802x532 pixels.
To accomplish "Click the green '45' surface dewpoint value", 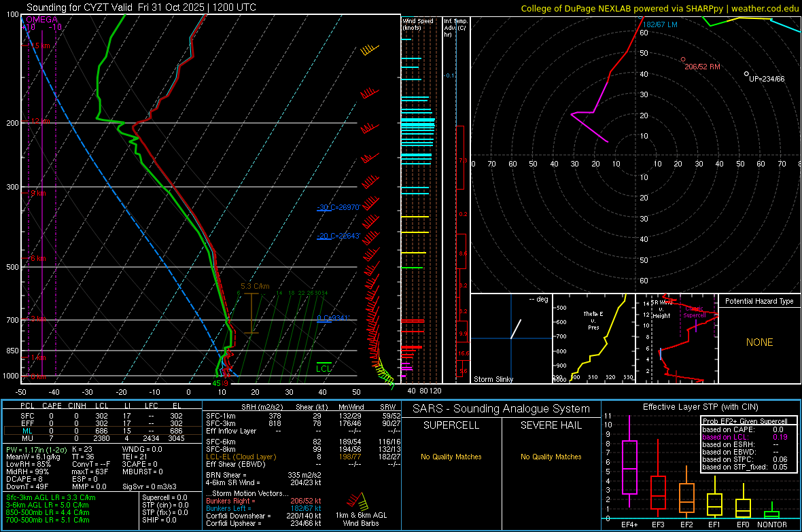I will (216, 384).
